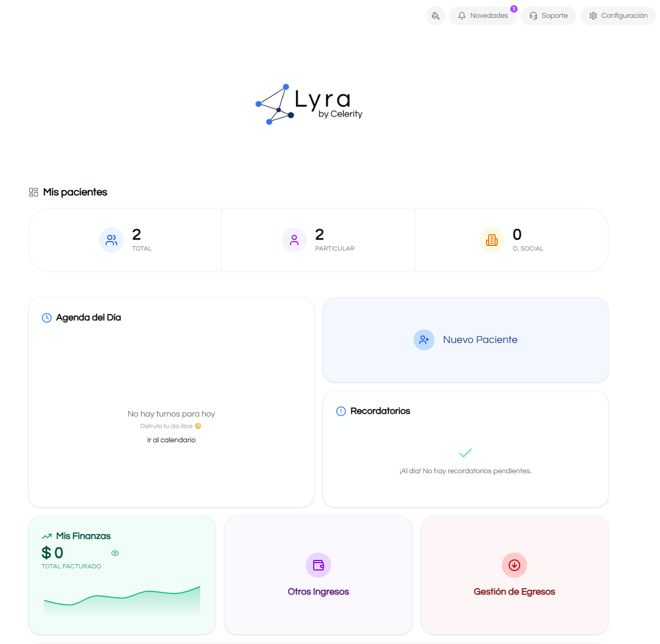Image resolution: width=660 pixels, height=644 pixels.
Task: Click the Nuevo Paciente button
Action: pos(465,339)
